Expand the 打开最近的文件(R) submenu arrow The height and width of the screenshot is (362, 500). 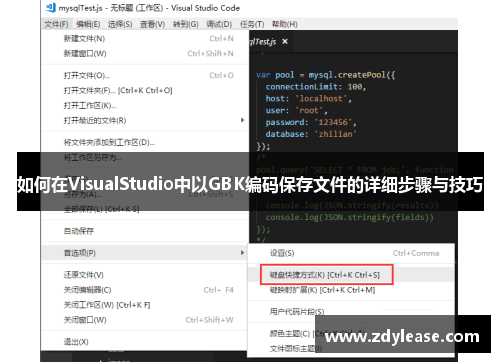point(243,120)
